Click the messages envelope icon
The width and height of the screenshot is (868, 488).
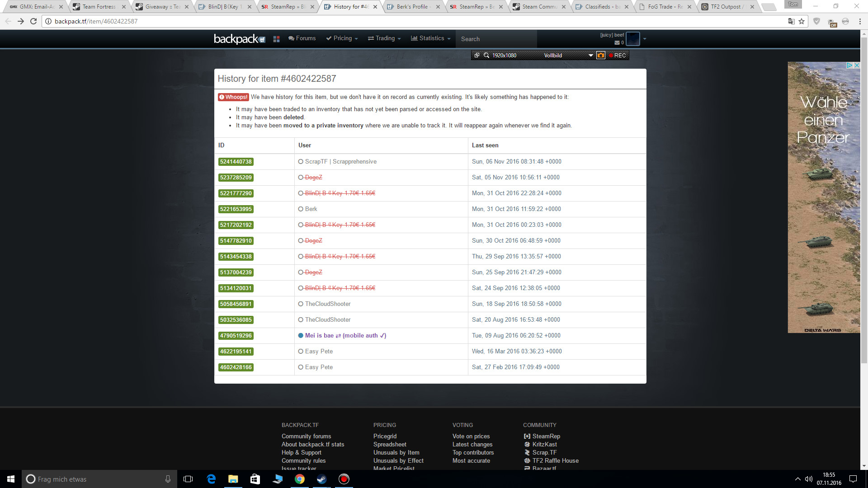[617, 42]
